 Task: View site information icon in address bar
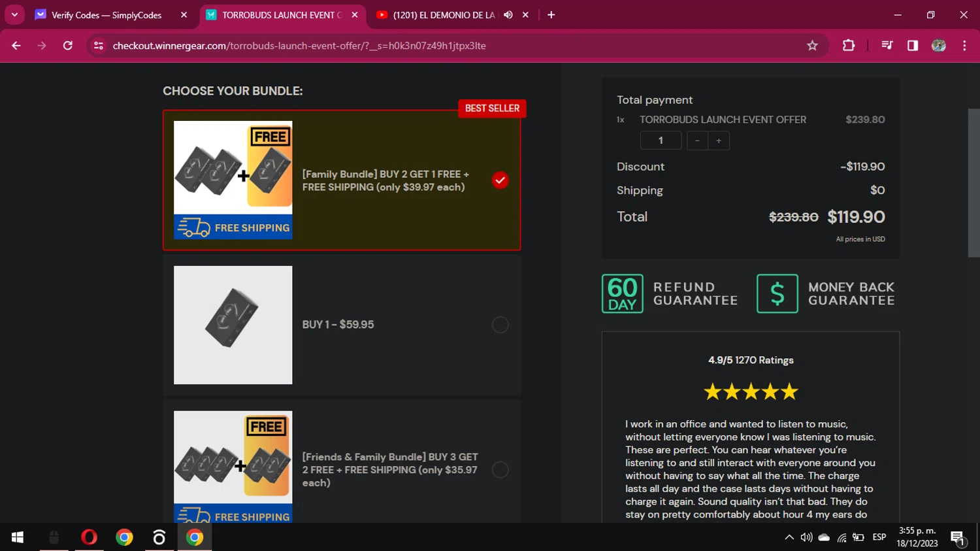click(x=99, y=46)
